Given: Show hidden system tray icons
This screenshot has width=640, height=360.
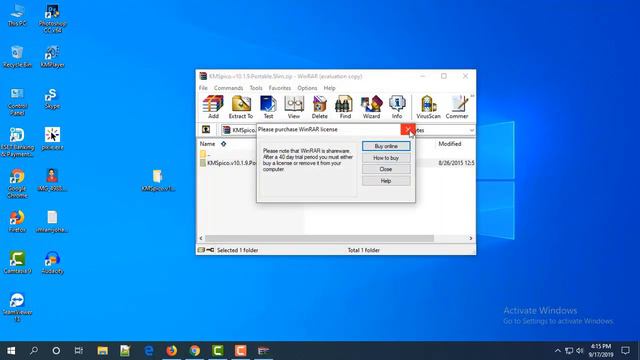Looking at the screenshot, I should (x=558, y=351).
